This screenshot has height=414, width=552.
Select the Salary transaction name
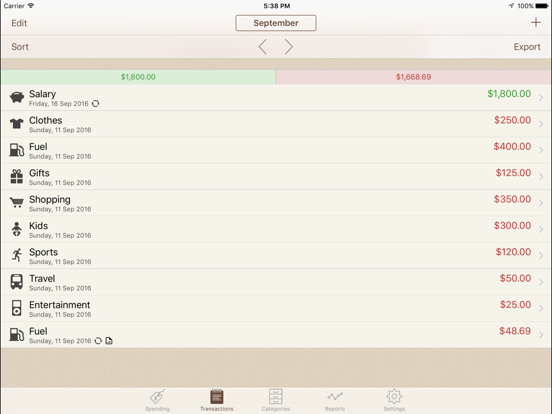click(x=42, y=94)
